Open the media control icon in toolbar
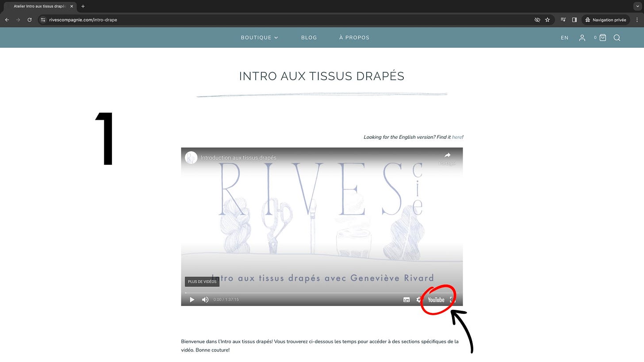 (563, 20)
